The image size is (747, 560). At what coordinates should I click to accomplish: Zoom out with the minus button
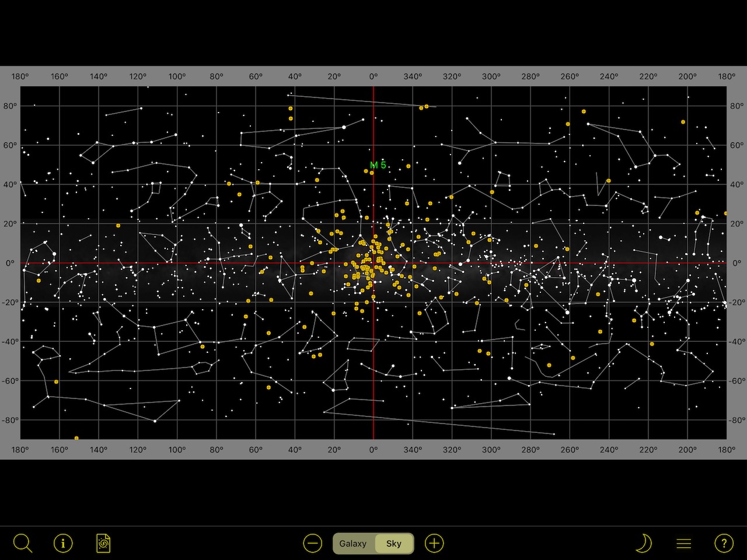(313, 543)
